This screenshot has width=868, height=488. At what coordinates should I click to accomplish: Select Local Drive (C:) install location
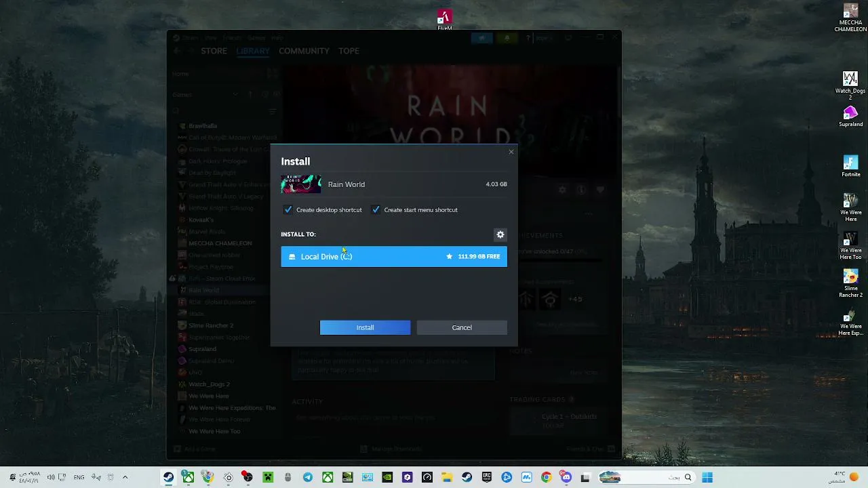pyautogui.click(x=394, y=256)
